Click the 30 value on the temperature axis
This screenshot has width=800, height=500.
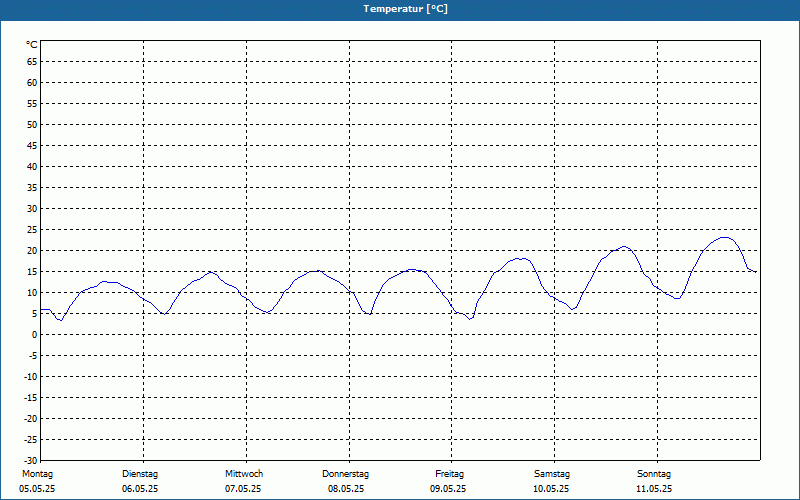click(32, 209)
